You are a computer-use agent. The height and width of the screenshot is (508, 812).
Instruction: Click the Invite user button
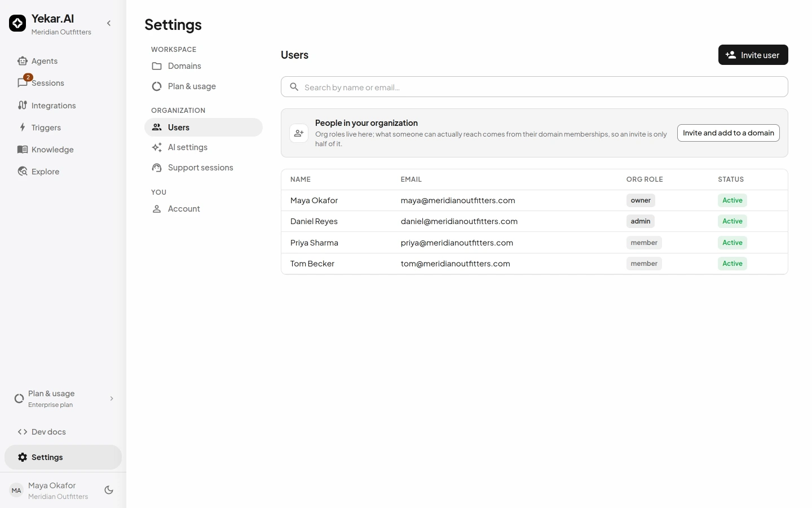click(x=753, y=55)
